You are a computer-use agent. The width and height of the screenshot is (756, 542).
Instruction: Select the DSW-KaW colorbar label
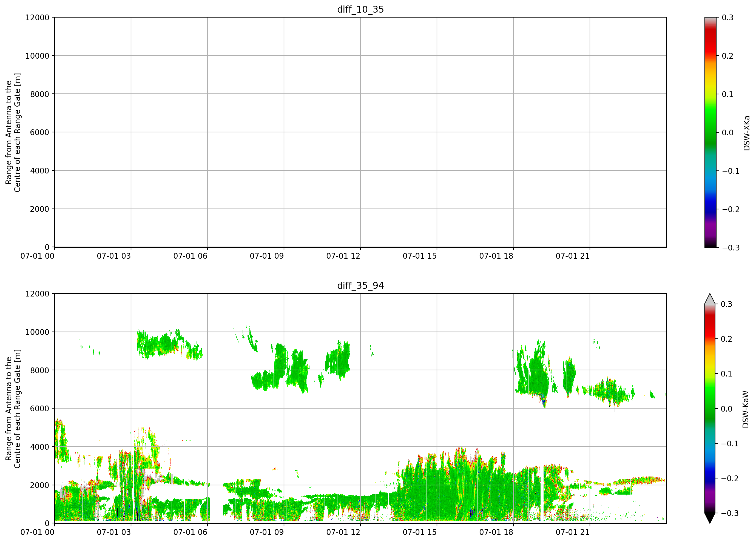coord(746,409)
